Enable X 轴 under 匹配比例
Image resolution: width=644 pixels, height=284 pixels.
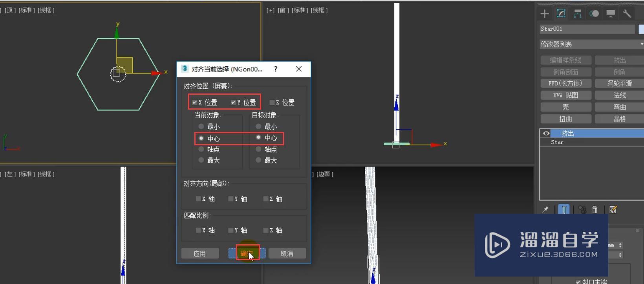(x=198, y=230)
